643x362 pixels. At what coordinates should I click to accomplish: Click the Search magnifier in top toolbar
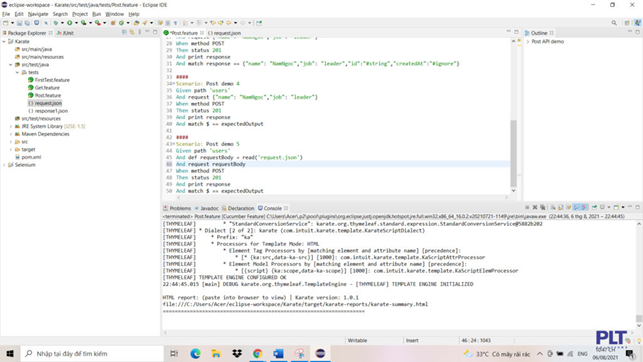click(x=614, y=23)
